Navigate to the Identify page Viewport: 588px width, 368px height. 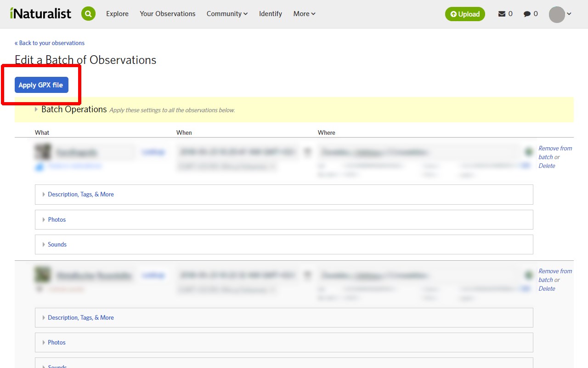point(271,14)
